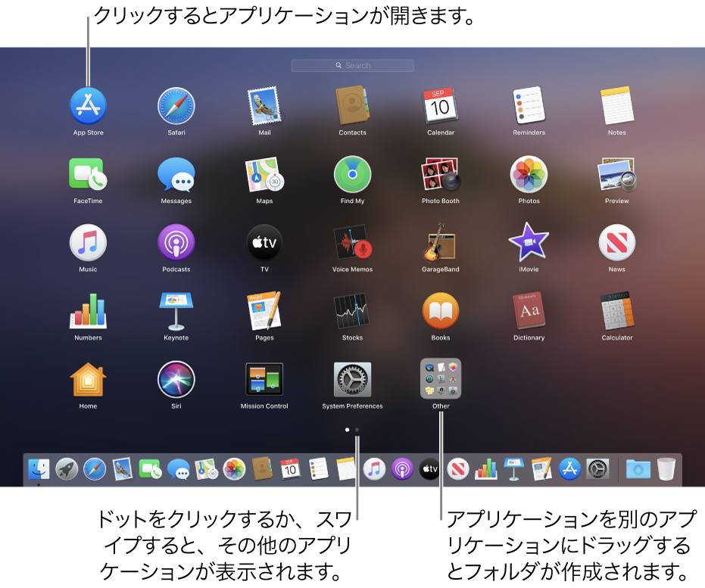The width and height of the screenshot is (705, 588).
Task: Open Stocks app
Action: pyautogui.click(x=353, y=311)
